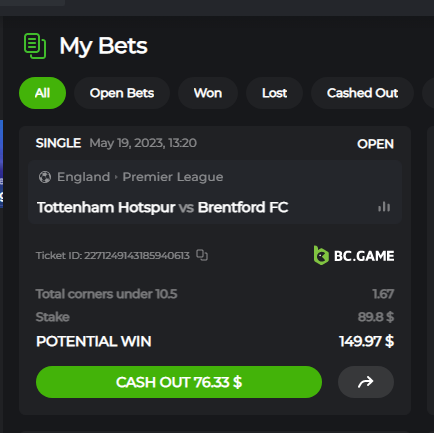Open the Cashed Out tab
The width and height of the screenshot is (434, 433).
coord(362,93)
